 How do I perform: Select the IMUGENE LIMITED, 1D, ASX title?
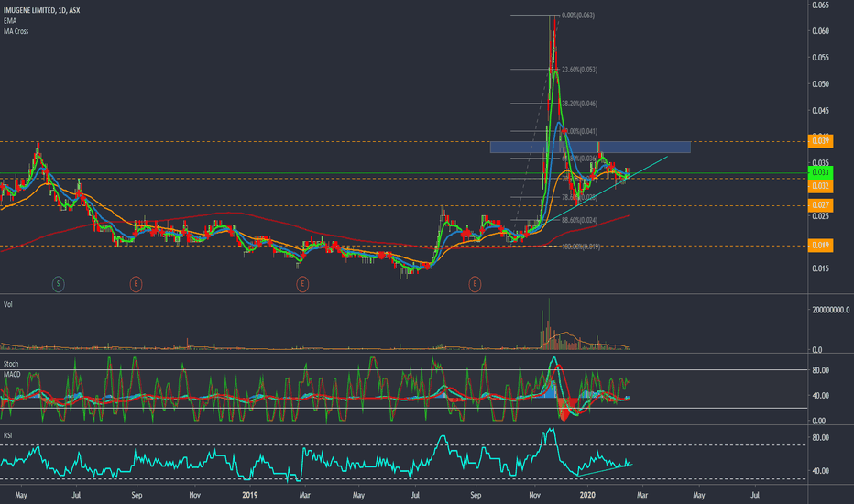(x=42, y=10)
